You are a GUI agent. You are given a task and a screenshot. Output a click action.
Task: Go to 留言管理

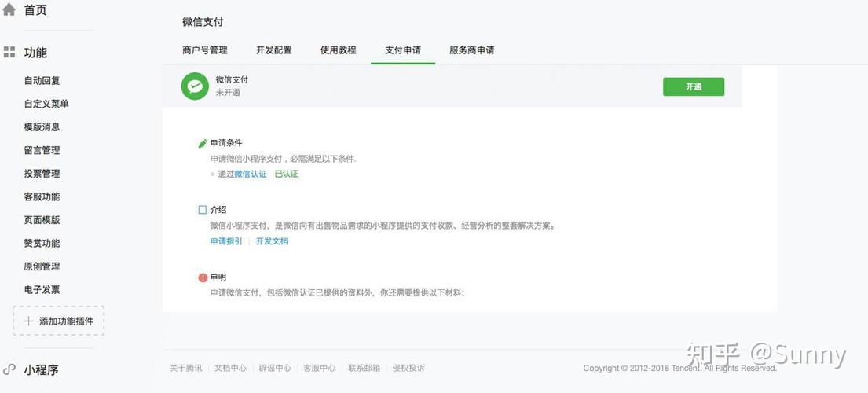click(42, 151)
